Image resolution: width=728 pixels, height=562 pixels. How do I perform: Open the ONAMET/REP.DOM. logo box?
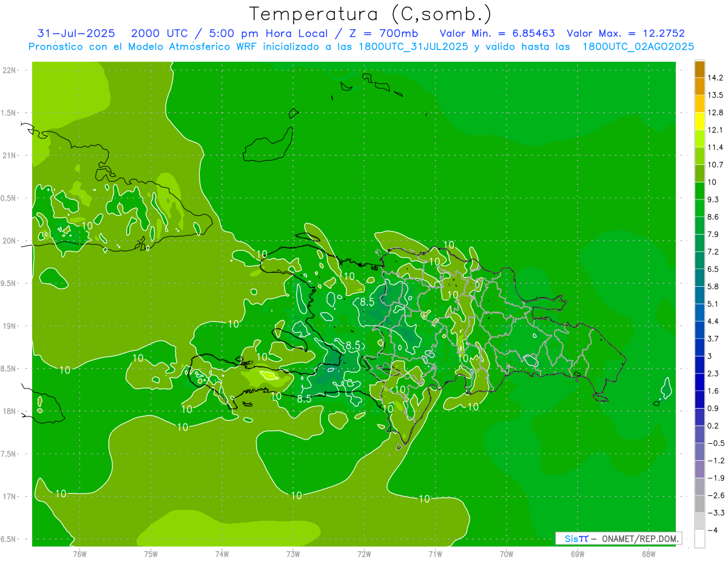tap(618, 538)
